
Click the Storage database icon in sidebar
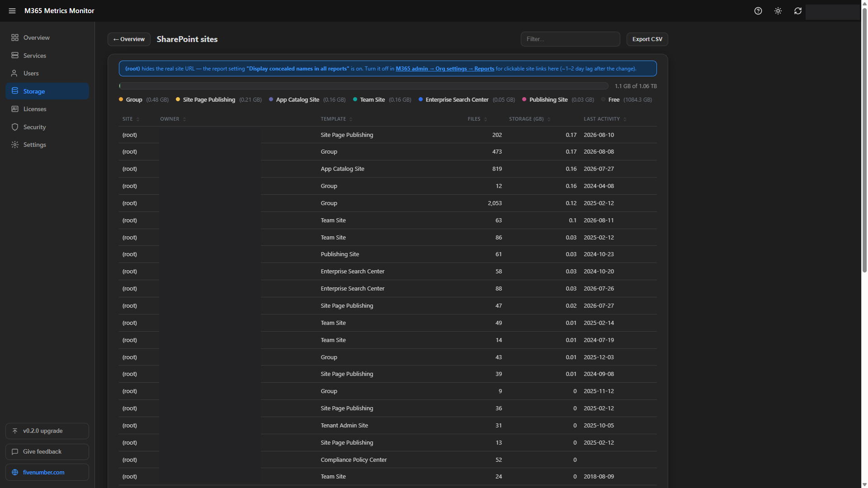tap(15, 91)
